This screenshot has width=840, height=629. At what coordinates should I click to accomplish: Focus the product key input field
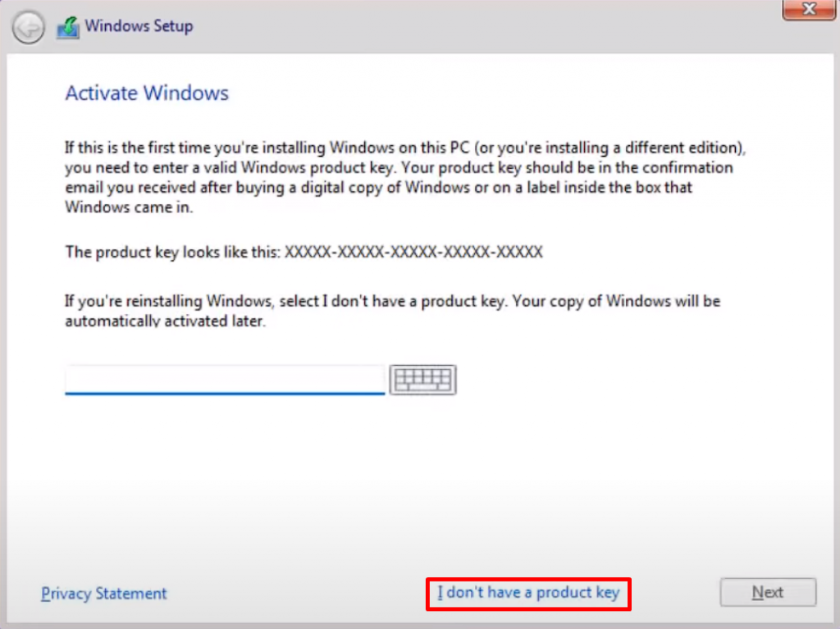coord(225,380)
